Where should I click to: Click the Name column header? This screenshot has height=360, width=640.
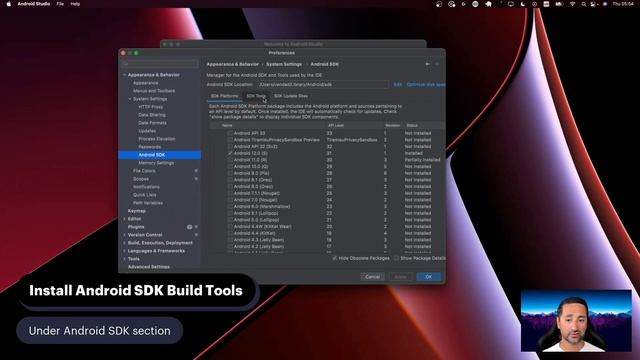click(x=227, y=125)
